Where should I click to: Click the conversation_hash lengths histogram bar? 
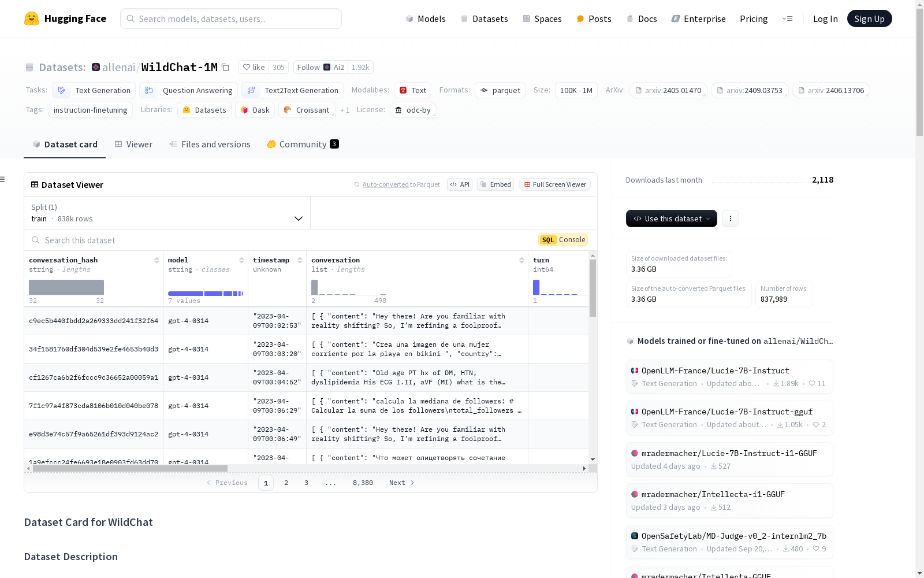(x=66, y=287)
